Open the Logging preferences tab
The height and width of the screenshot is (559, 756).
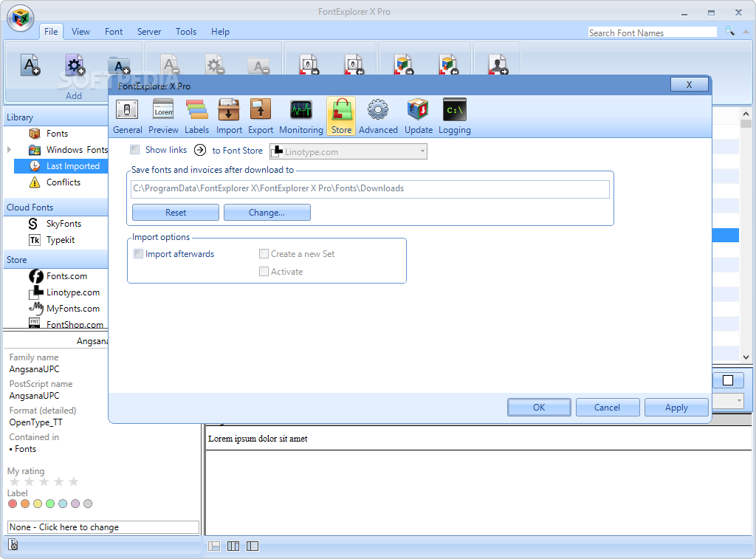pyautogui.click(x=454, y=116)
